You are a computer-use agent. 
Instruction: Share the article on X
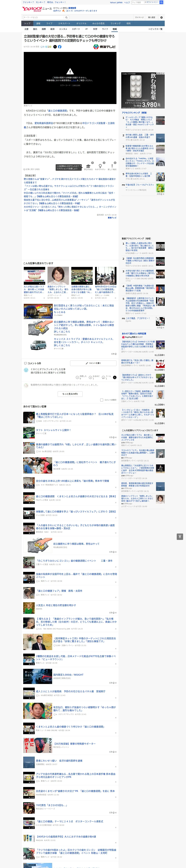click(55, 47)
